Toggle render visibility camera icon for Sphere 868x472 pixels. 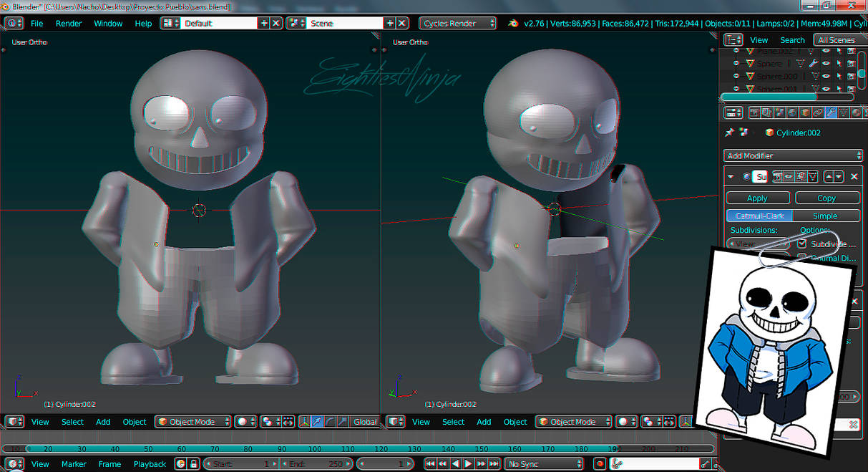852,63
